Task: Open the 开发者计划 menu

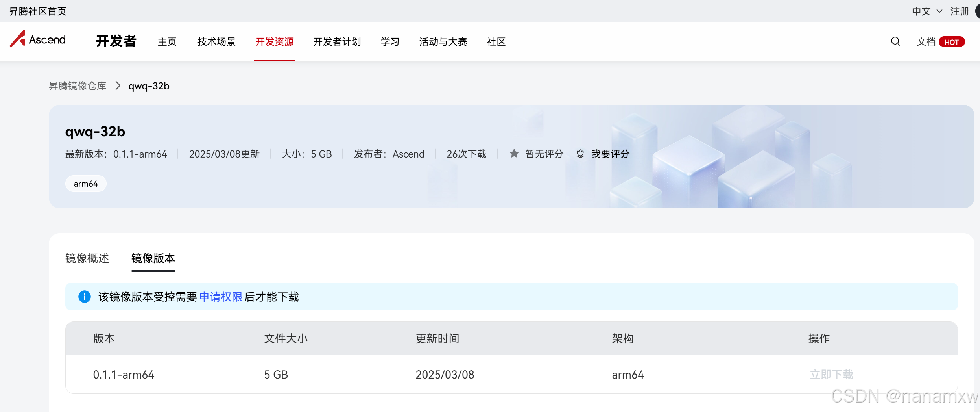Action: tap(337, 41)
